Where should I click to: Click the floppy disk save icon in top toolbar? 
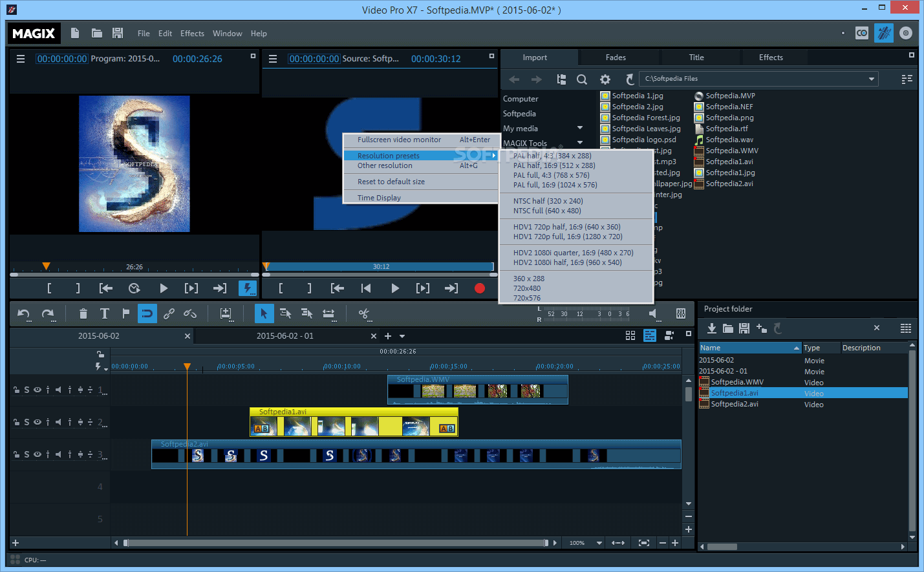click(118, 33)
